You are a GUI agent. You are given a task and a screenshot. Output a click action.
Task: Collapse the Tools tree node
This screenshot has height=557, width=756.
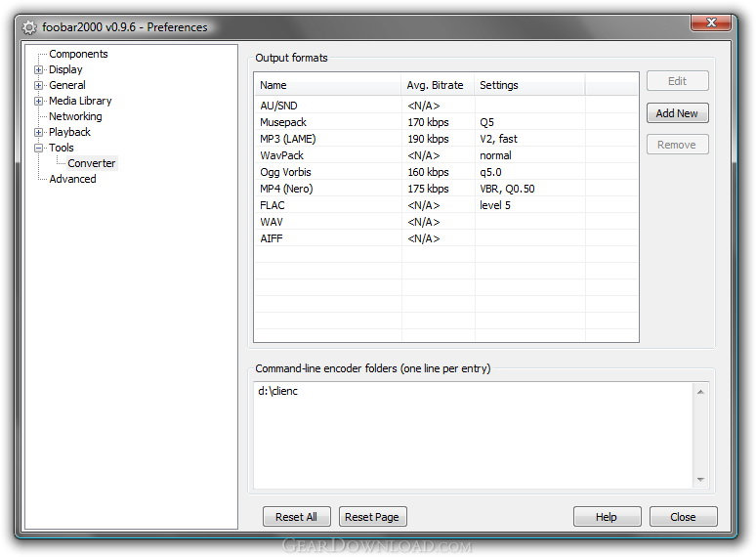click(38, 149)
